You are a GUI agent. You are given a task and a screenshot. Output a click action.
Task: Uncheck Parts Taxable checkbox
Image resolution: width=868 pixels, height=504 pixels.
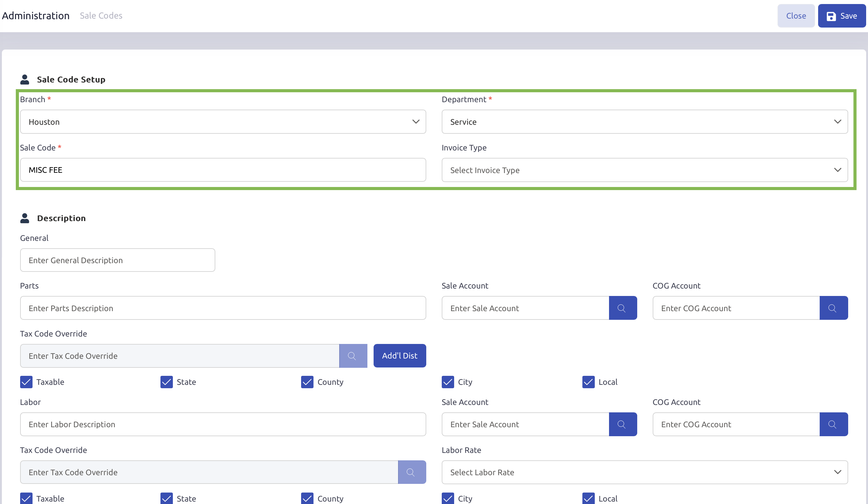coord(26,382)
